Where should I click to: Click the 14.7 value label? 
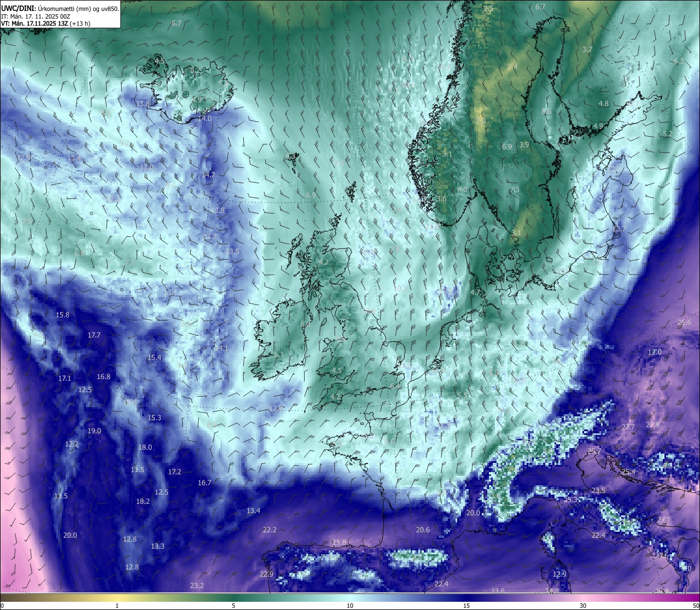point(208,175)
